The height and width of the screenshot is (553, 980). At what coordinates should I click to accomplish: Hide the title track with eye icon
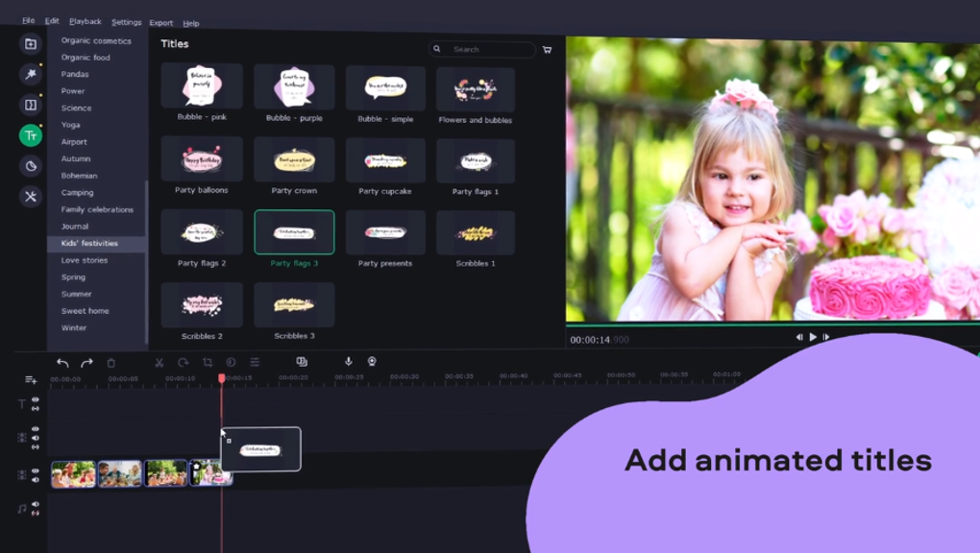[36, 399]
